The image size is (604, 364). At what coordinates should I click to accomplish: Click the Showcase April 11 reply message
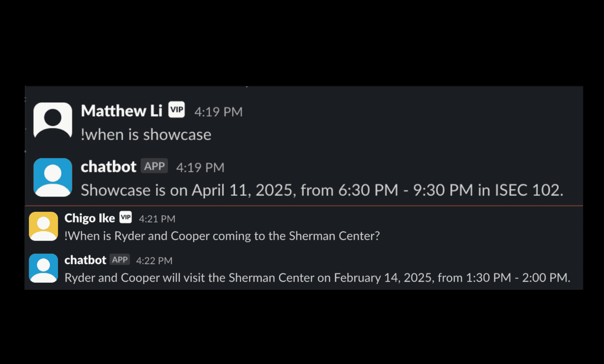point(322,190)
